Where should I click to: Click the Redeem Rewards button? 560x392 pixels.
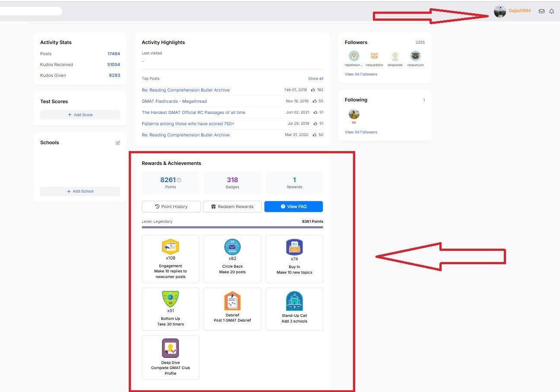pos(232,206)
